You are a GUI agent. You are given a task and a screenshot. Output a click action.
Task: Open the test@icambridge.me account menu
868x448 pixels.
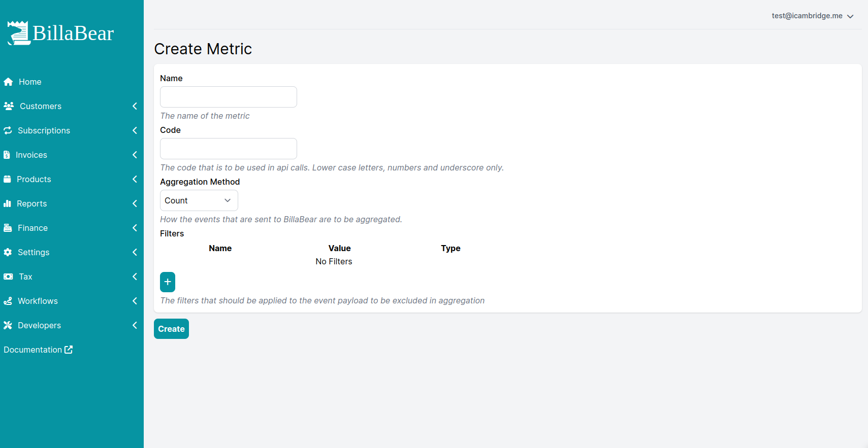(812, 16)
